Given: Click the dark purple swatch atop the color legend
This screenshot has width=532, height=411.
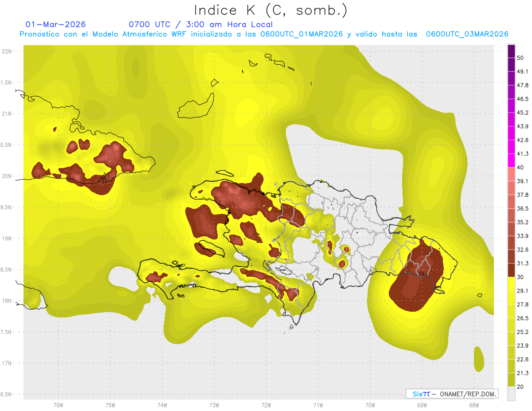Looking at the screenshot, I should pos(511,51).
